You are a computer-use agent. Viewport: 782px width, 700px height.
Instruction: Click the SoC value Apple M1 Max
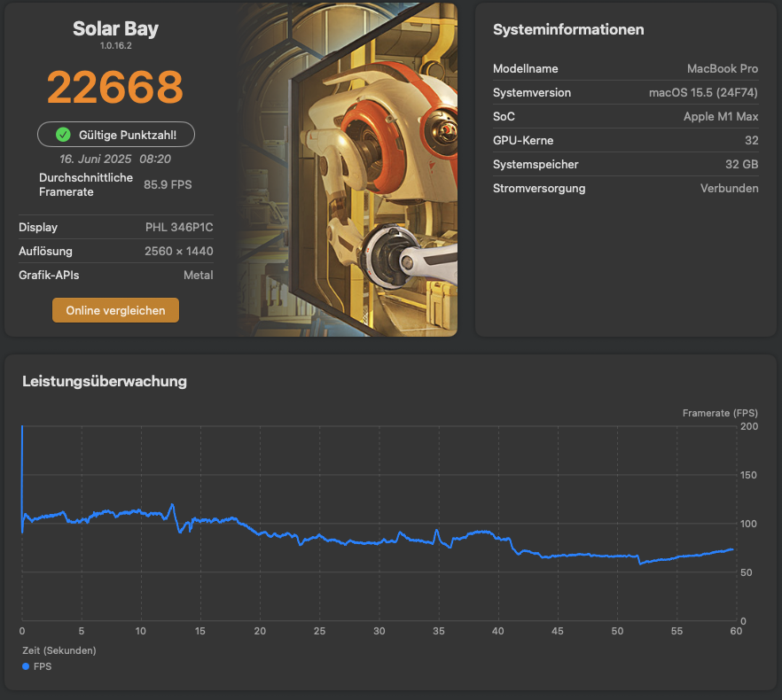click(721, 117)
